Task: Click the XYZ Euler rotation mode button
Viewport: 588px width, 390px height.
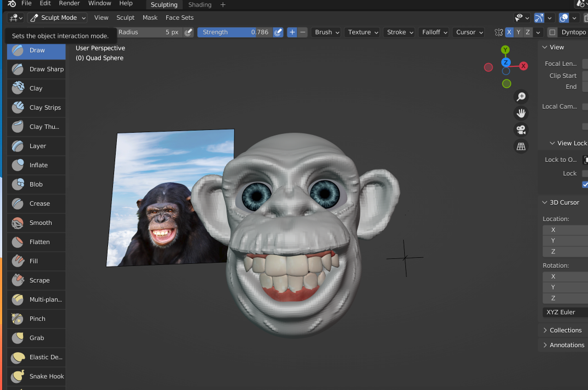Action: point(565,312)
